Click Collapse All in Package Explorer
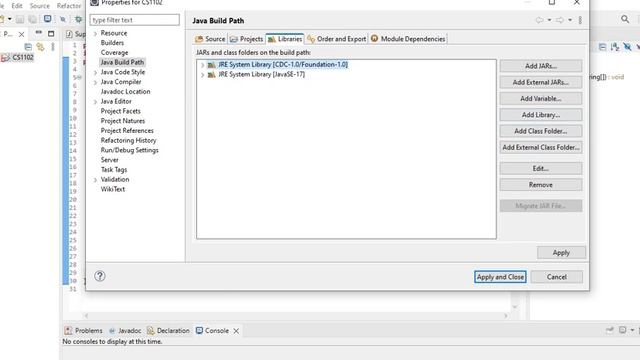640x360 pixels. pyautogui.click(x=28, y=47)
